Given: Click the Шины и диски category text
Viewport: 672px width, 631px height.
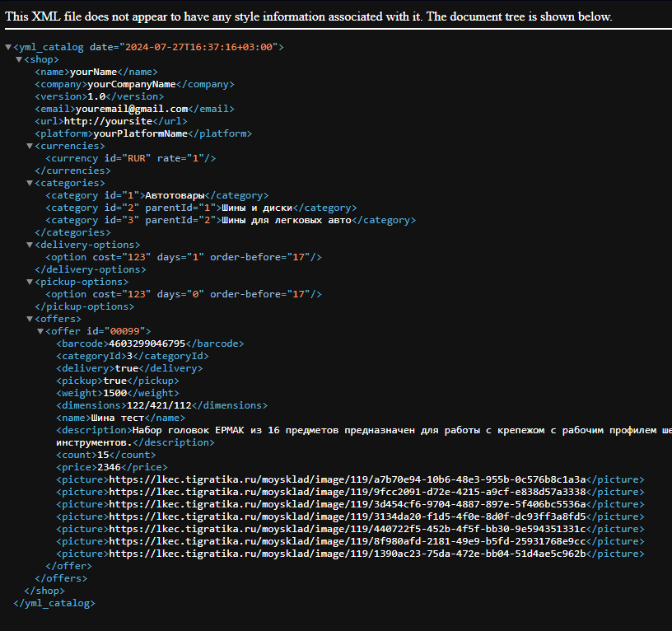Looking at the screenshot, I should pos(257,208).
